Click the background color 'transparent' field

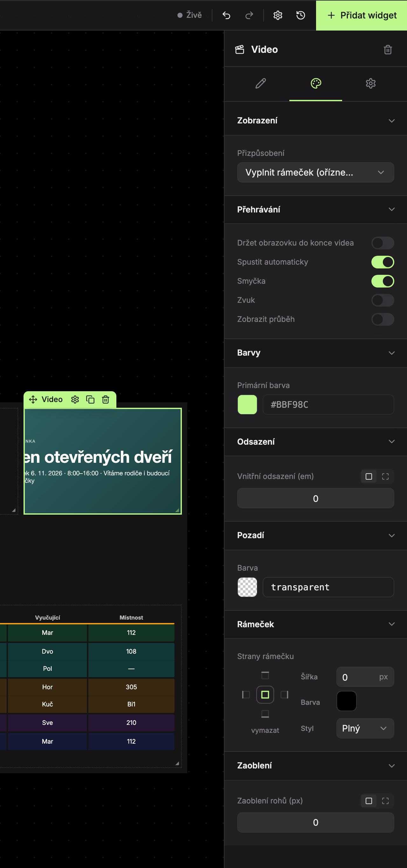328,587
